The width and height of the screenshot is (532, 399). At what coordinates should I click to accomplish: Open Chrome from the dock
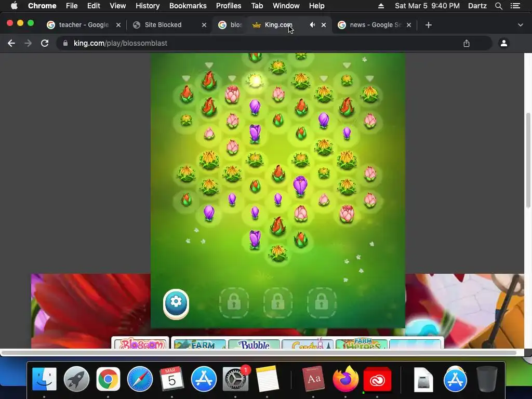click(108, 379)
